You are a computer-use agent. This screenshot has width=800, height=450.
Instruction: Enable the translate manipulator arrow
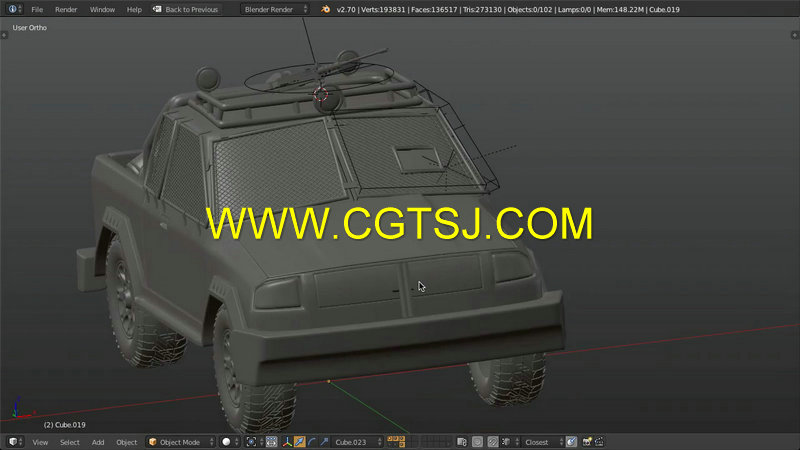coord(299,442)
